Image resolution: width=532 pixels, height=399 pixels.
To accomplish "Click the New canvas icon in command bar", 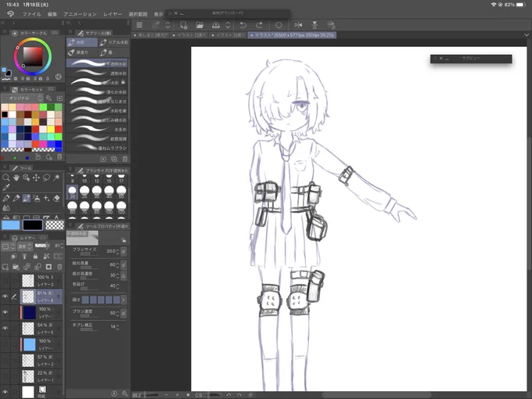I will point(184,25).
